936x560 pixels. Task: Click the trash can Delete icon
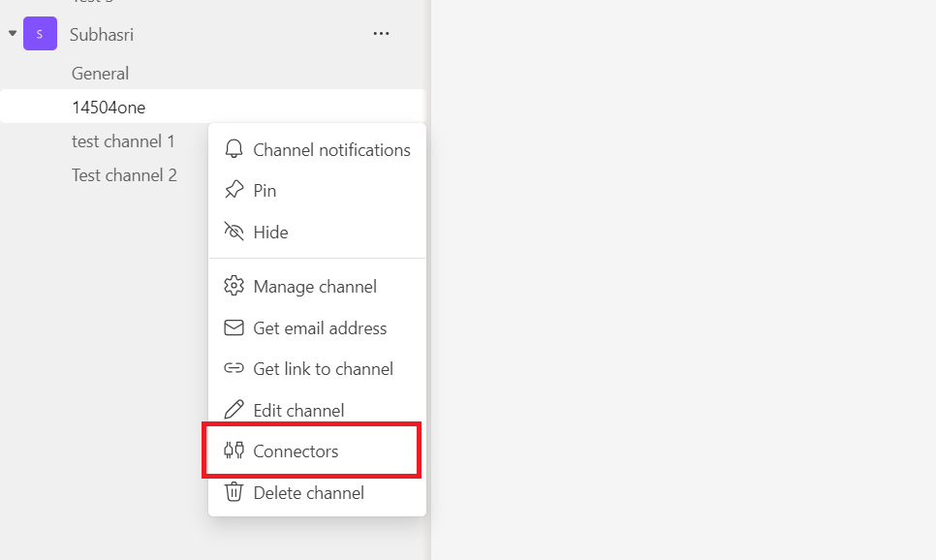pyautogui.click(x=234, y=492)
